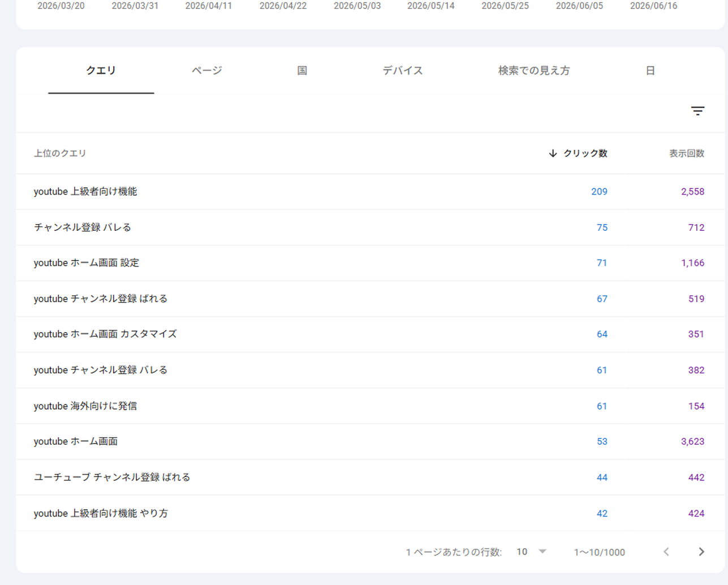Click the 424 impressions value

click(x=696, y=514)
